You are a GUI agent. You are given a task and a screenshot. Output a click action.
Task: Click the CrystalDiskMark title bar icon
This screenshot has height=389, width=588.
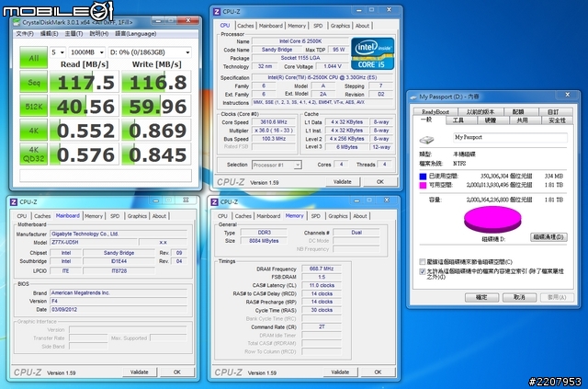pyautogui.click(x=17, y=22)
